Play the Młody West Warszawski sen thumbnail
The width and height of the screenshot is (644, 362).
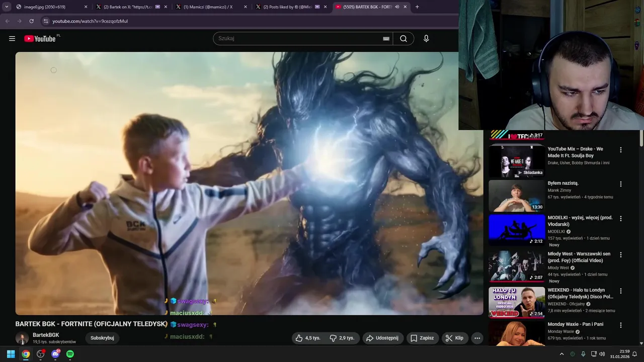point(517,266)
